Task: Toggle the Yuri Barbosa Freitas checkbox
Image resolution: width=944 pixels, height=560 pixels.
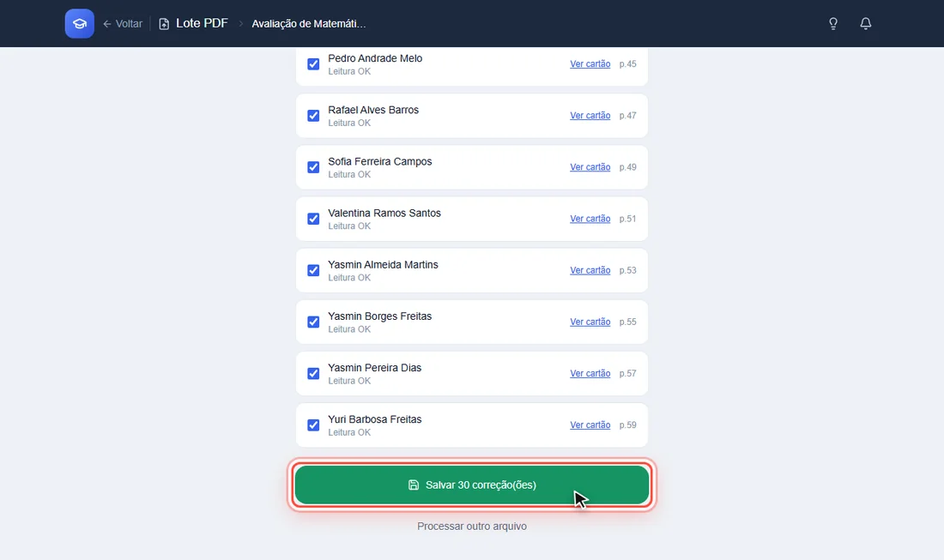Action: point(313,425)
